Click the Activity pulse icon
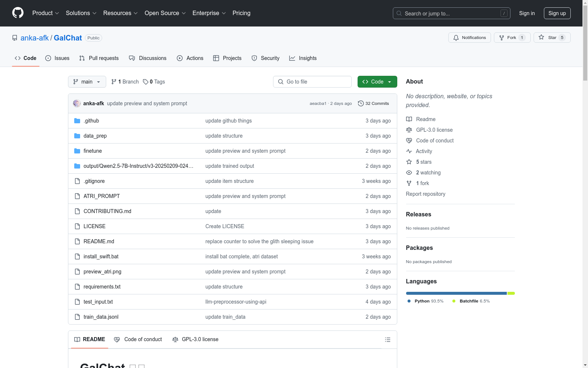Viewport: 588px width, 368px height. [409, 151]
